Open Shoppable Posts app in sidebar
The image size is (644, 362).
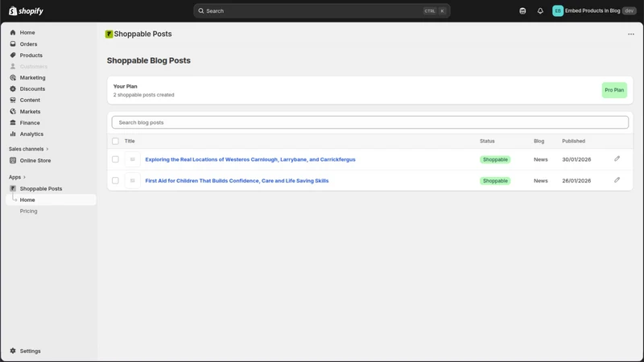pyautogui.click(x=41, y=188)
